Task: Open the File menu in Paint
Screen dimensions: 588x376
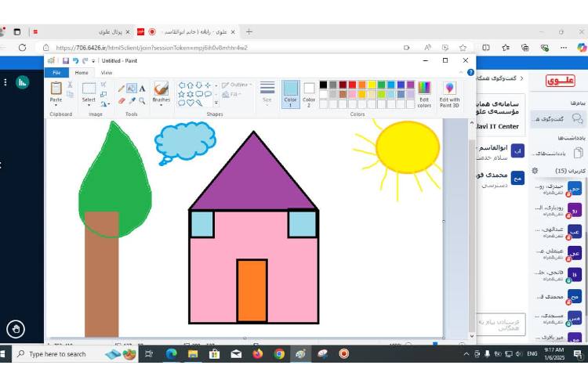Action: (56, 73)
